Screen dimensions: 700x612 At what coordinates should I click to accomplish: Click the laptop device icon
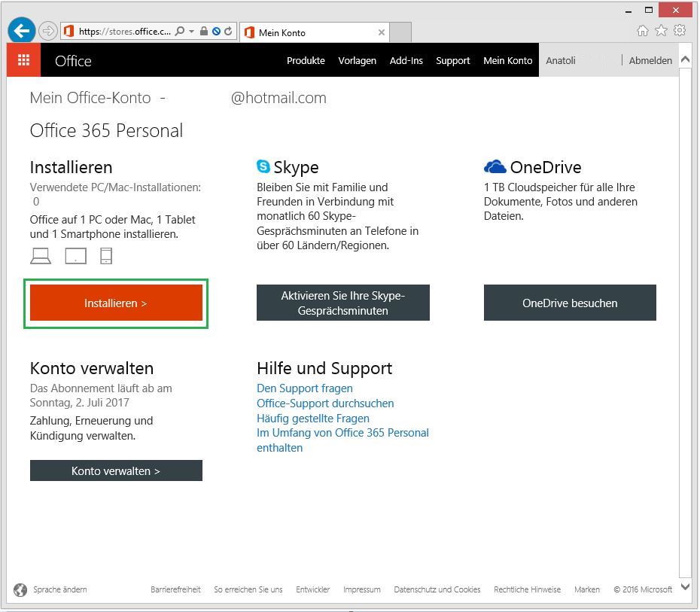pyautogui.click(x=41, y=255)
